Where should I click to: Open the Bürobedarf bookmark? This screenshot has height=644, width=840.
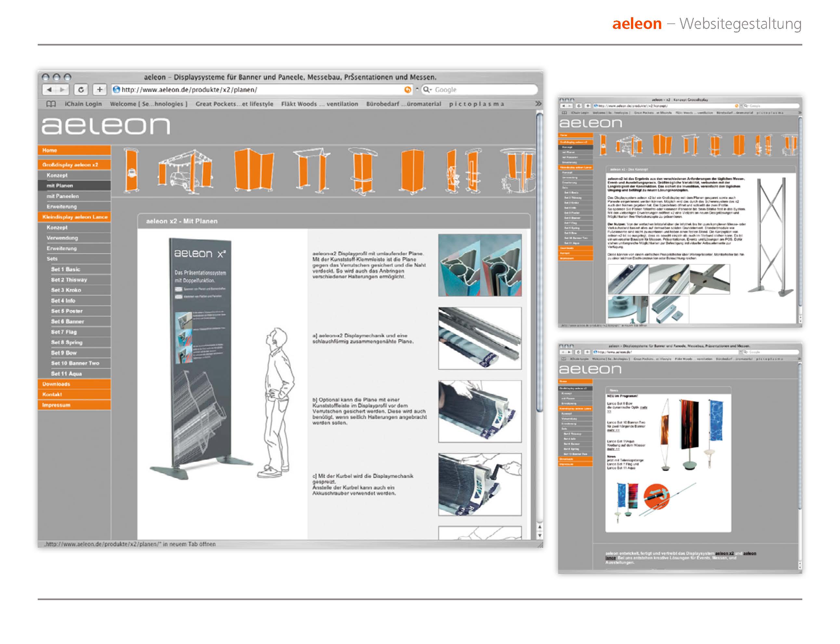click(403, 104)
